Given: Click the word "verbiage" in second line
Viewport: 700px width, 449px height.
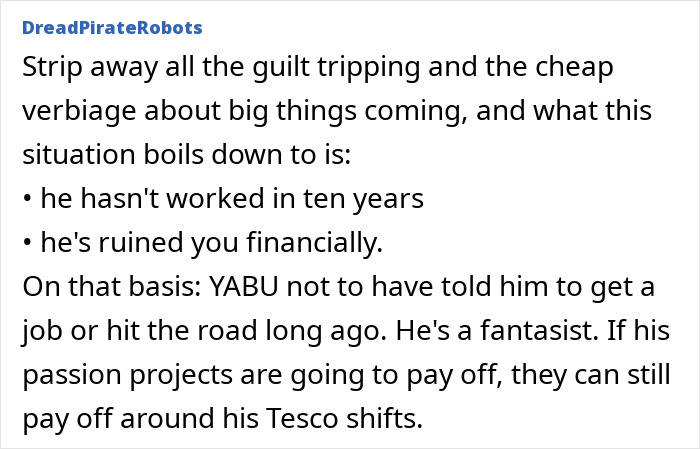Looking at the screenshot, I should (x=79, y=111).
